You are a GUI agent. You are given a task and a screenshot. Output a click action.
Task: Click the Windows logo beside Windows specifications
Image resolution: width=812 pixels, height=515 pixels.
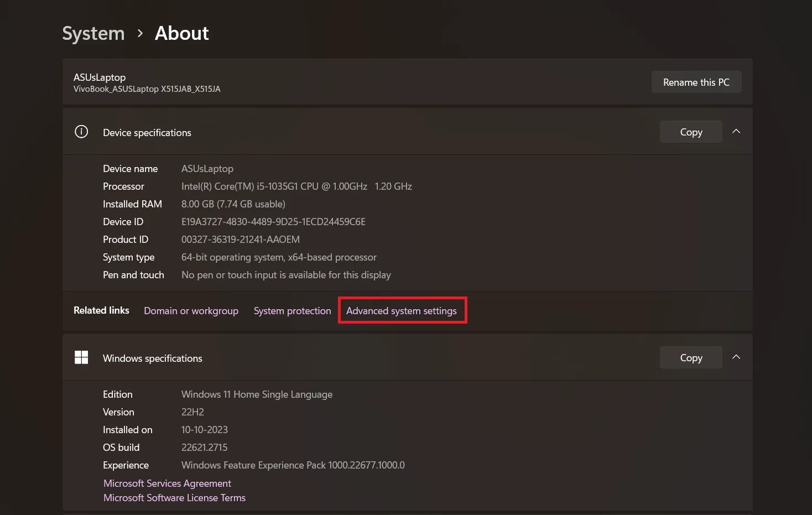coord(81,357)
